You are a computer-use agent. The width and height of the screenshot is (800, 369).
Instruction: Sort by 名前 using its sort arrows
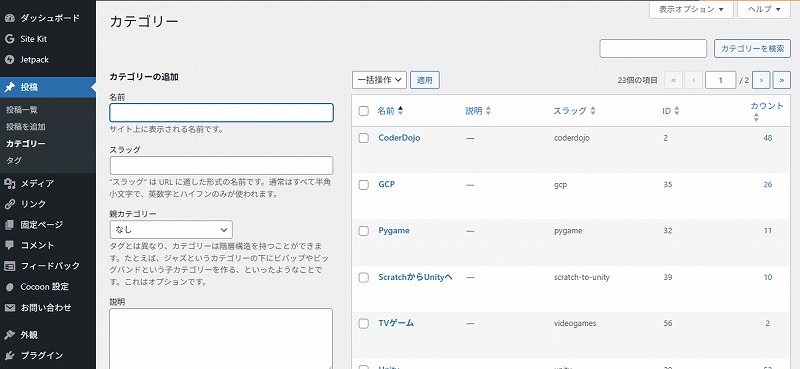[x=401, y=111]
